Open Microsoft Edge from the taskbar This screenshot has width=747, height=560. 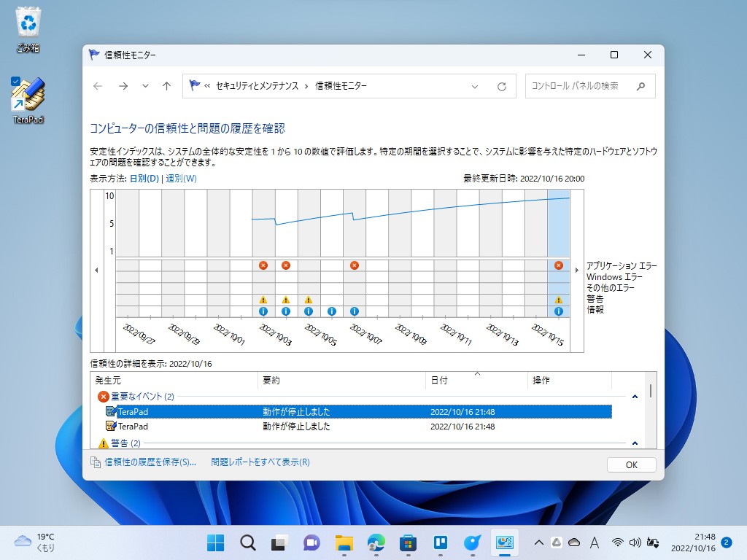tap(376, 542)
